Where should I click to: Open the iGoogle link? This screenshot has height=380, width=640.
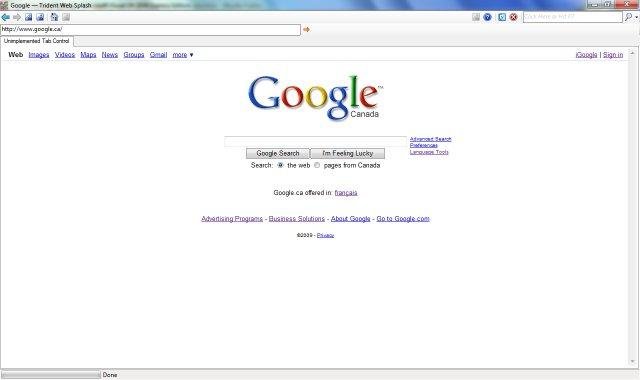pos(587,55)
